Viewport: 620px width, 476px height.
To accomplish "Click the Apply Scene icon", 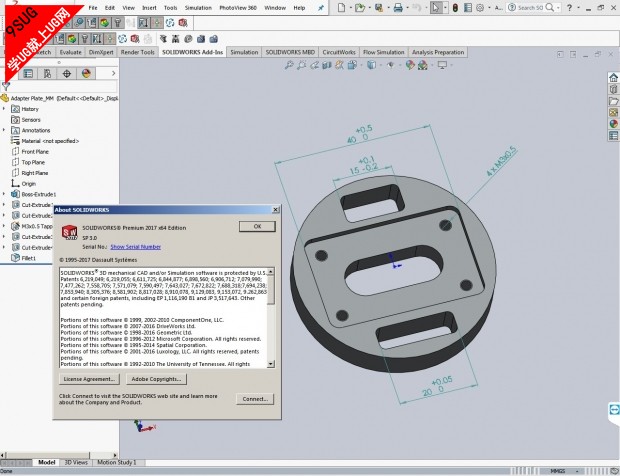I will 423,65.
